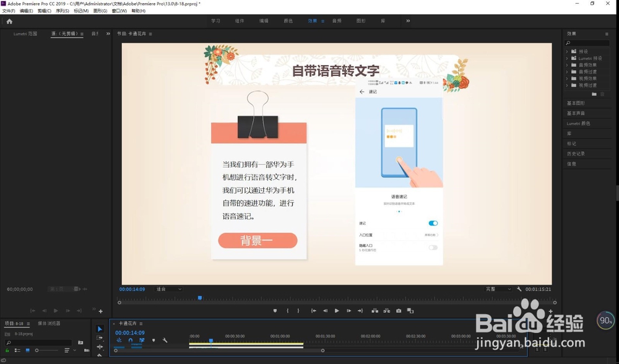This screenshot has height=364, width=619.
Task: Click Creative Cloud status icon at bottom left
Action: coord(3,360)
